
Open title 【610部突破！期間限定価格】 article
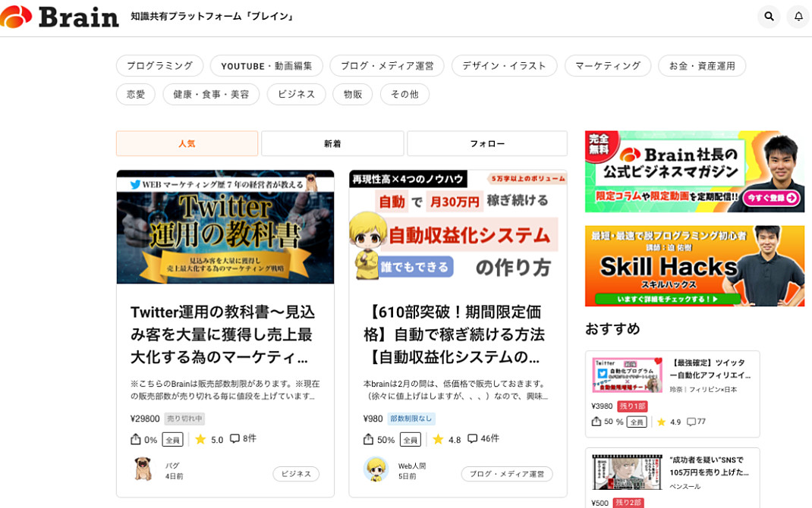(x=454, y=334)
